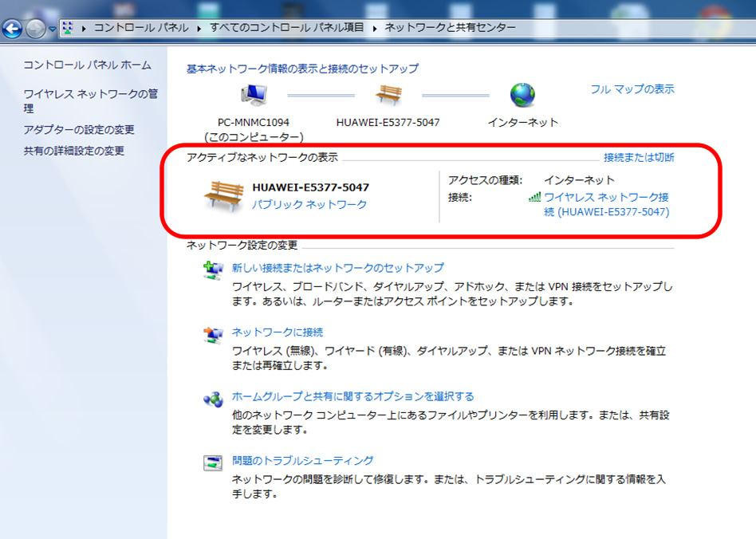Click the Back arrow navigation button
This screenshot has height=539, width=756.
pyautogui.click(x=12, y=29)
